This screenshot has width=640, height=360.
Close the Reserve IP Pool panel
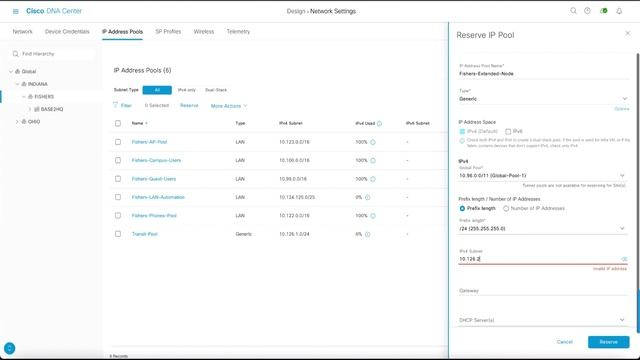628,33
